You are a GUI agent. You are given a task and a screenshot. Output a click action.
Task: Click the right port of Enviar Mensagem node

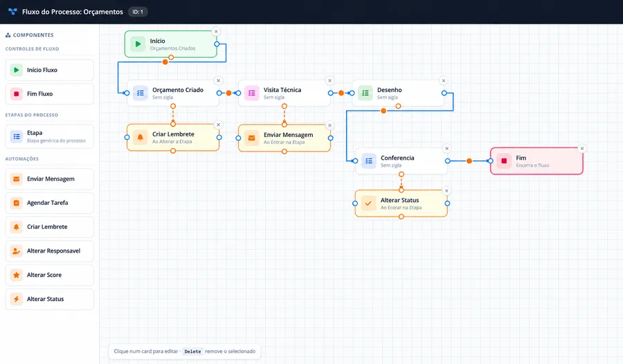click(331, 138)
